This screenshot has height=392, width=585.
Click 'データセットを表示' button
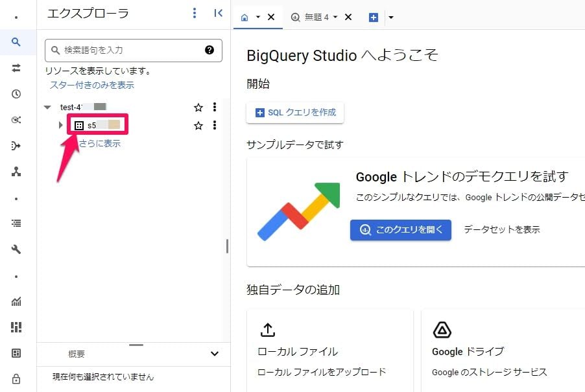point(502,229)
